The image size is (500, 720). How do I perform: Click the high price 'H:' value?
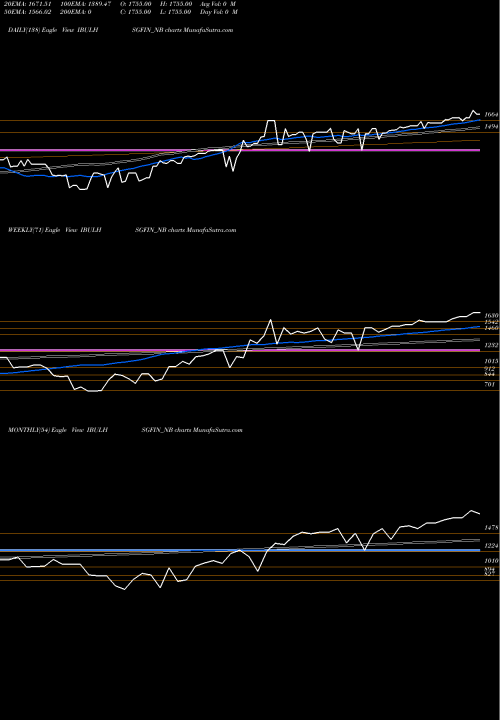click(175, 4)
